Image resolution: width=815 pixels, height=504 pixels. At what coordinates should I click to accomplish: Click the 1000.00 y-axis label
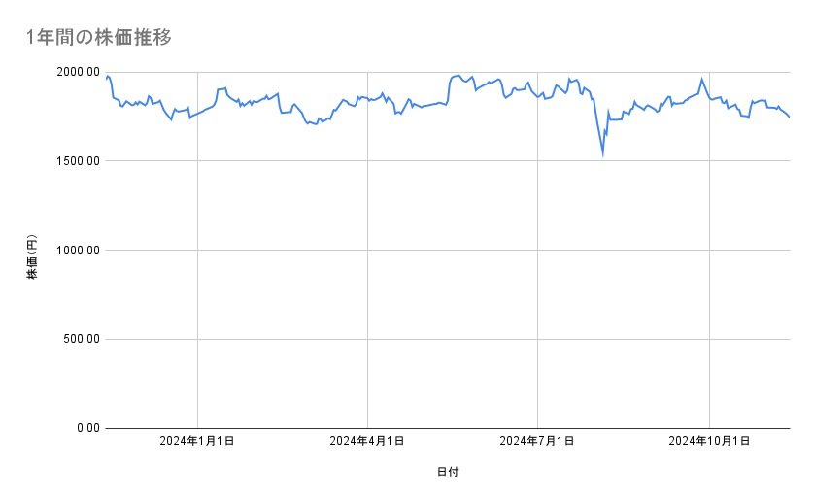pos(77,251)
